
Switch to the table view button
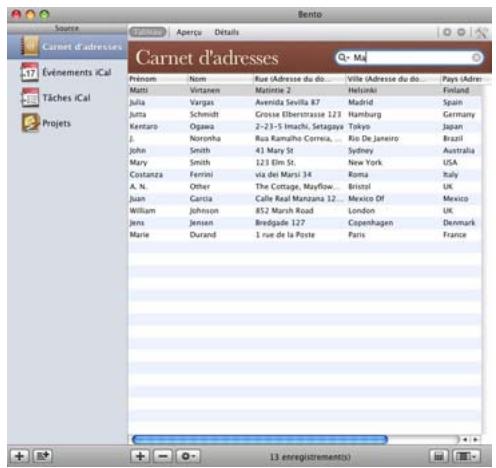148,32
